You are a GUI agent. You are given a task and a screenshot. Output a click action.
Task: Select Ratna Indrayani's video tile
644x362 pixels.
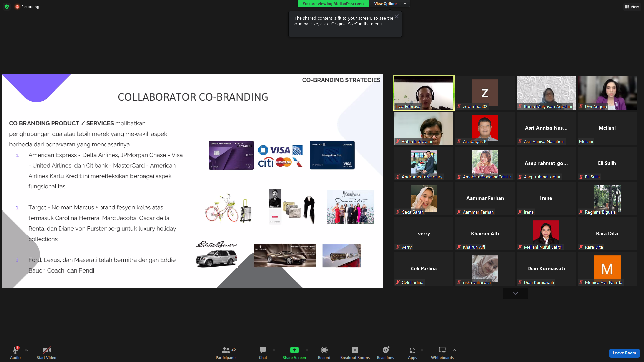click(424, 128)
